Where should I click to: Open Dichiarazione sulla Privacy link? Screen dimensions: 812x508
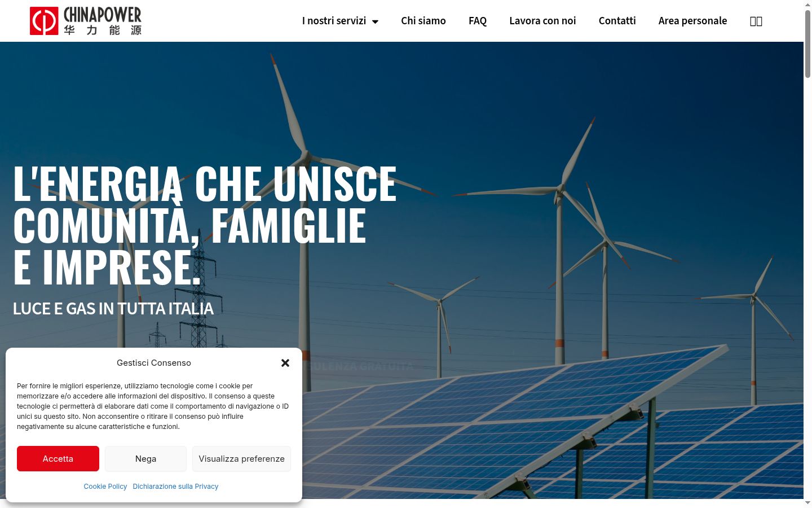coord(175,487)
